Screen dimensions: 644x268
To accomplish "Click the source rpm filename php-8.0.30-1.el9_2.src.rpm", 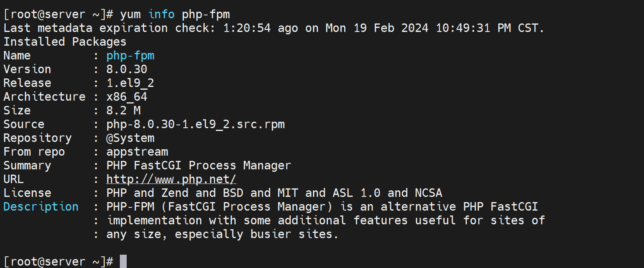I will coord(195,125).
